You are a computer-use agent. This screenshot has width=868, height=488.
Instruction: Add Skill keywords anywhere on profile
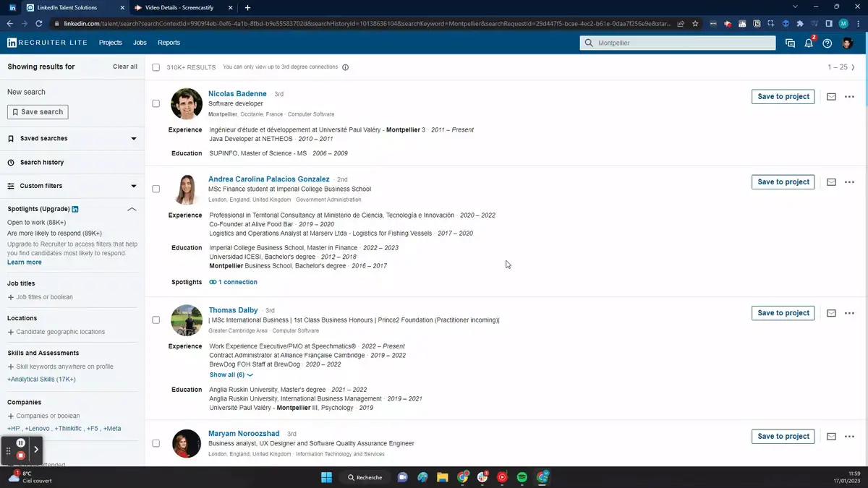[60, 367]
